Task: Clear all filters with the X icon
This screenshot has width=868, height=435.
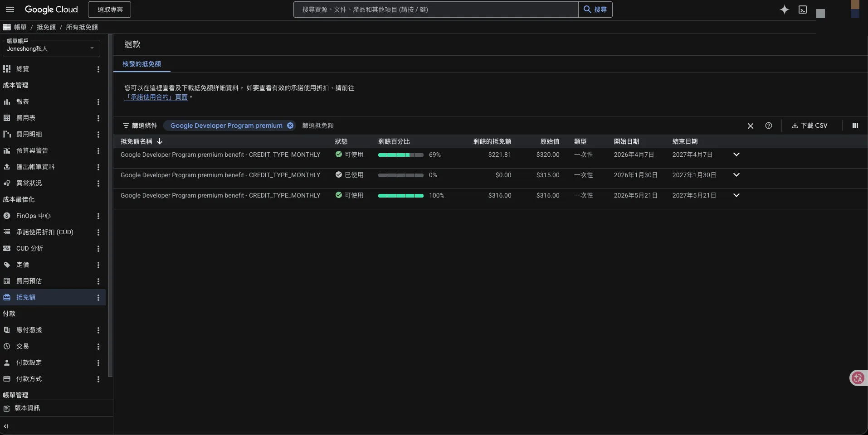Action: (x=751, y=126)
